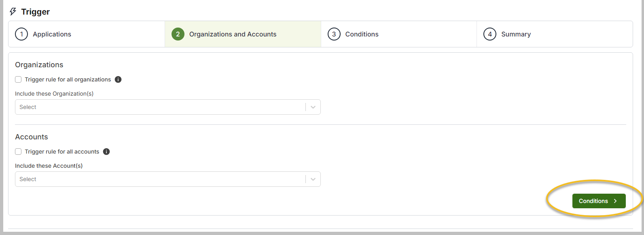Switch to the Conditions step tab
The height and width of the screenshot is (235, 644).
(362, 34)
